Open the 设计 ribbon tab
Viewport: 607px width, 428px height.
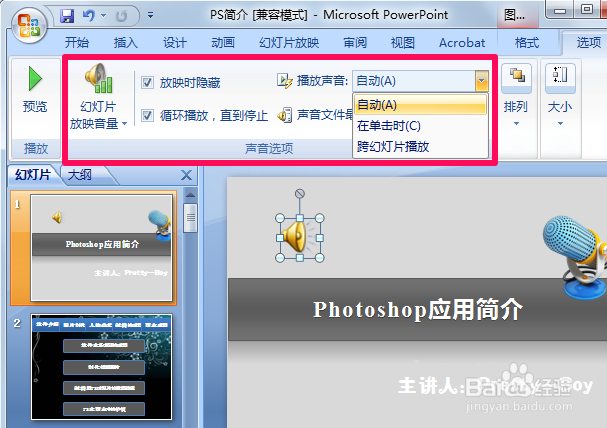coord(175,43)
